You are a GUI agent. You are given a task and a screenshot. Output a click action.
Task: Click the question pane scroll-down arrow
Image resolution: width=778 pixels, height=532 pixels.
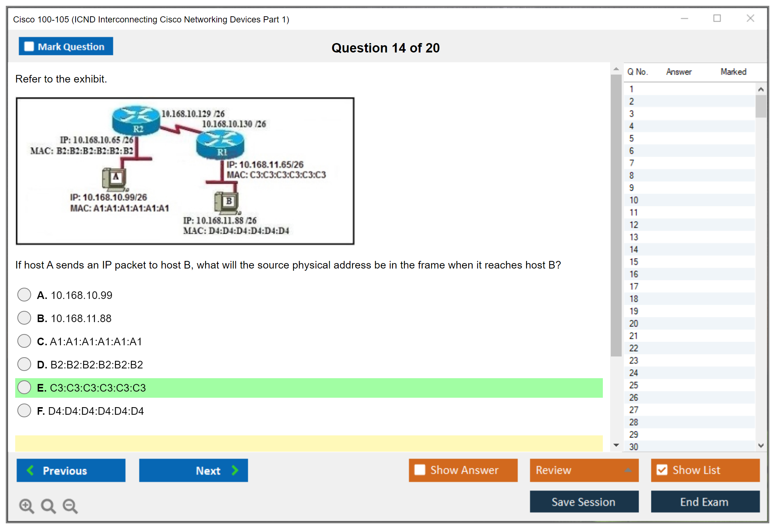click(616, 445)
